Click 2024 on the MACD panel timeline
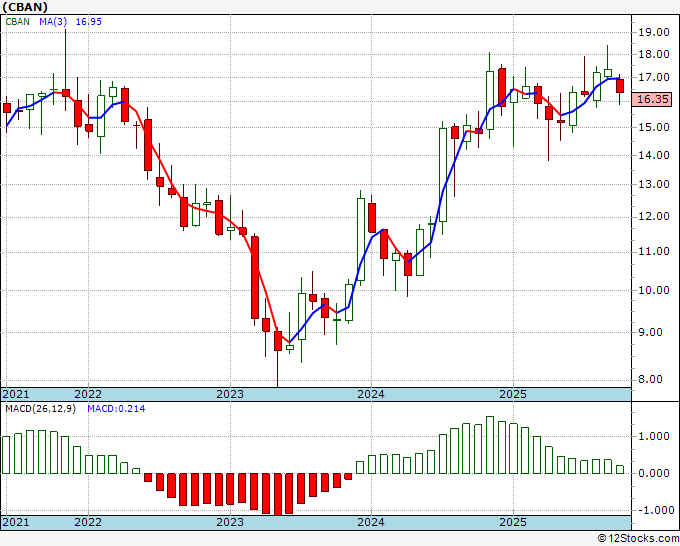The height and width of the screenshot is (546, 680). pyautogui.click(x=371, y=522)
